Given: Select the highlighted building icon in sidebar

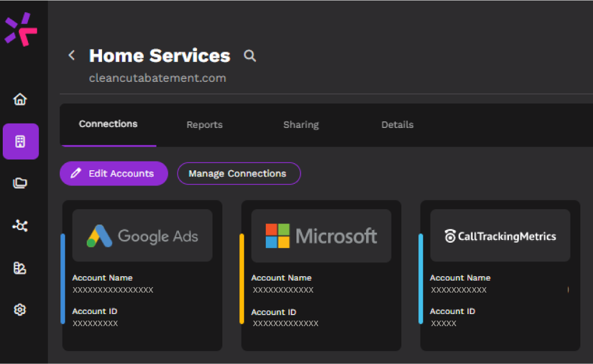Looking at the screenshot, I should click(21, 141).
